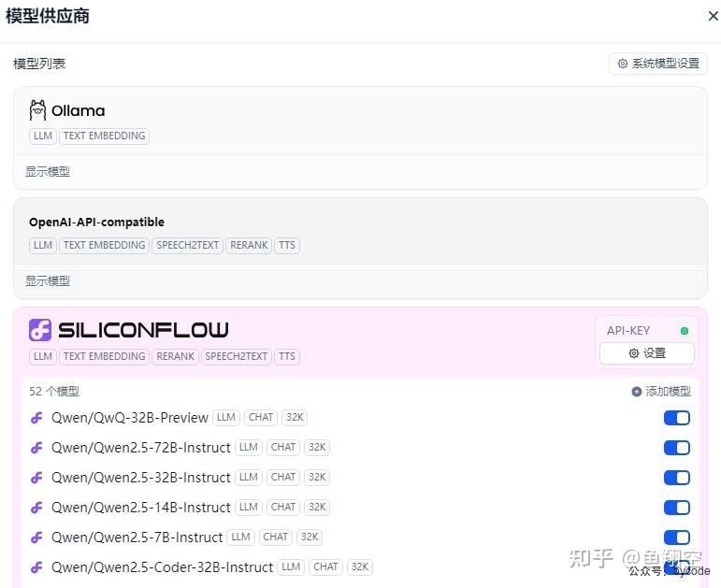Switch off the Qwen2.5-7B-Instruct toggle
Image resolution: width=721 pixels, height=588 pixels.
tap(677, 538)
